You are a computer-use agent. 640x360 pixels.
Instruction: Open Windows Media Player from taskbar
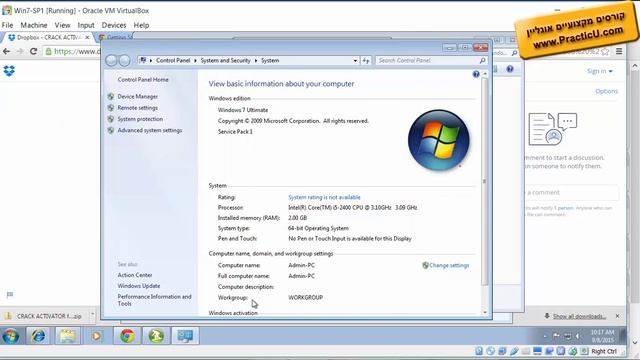click(x=97, y=336)
